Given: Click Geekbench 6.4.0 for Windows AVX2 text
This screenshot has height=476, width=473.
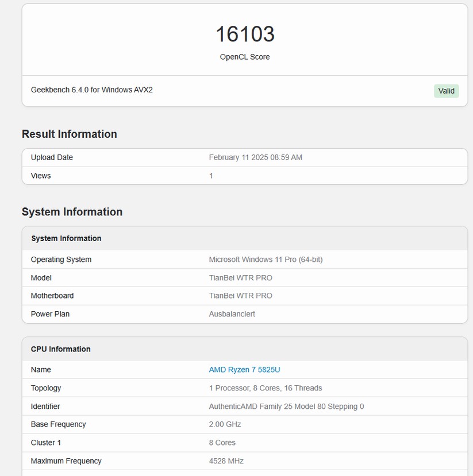Looking at the screenshot, I should pos(92,90).
